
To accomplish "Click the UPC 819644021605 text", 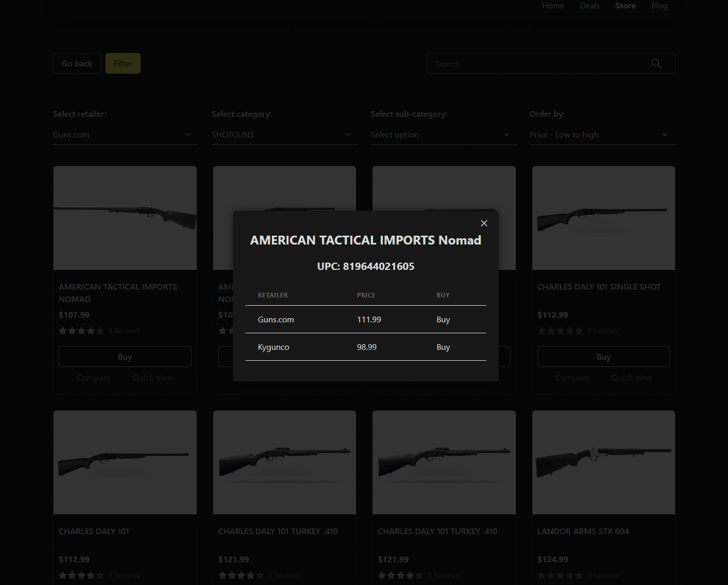I will coord(366,266).
